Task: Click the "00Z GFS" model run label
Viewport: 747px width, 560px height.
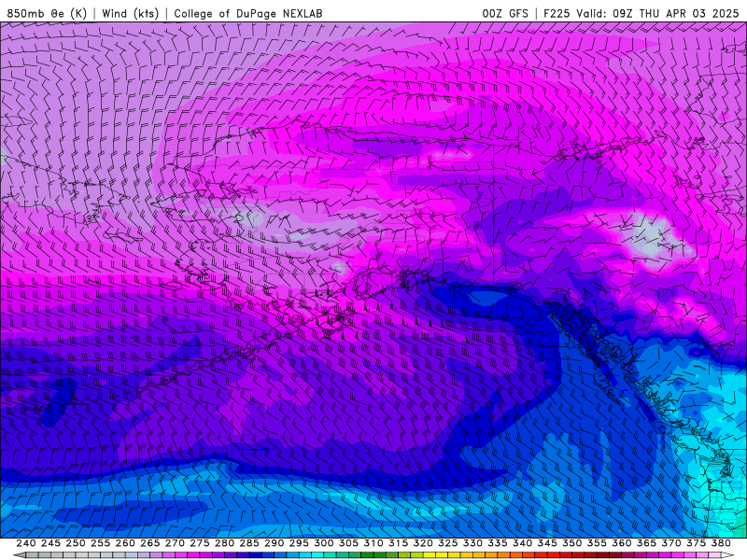Action: point(505,13)
